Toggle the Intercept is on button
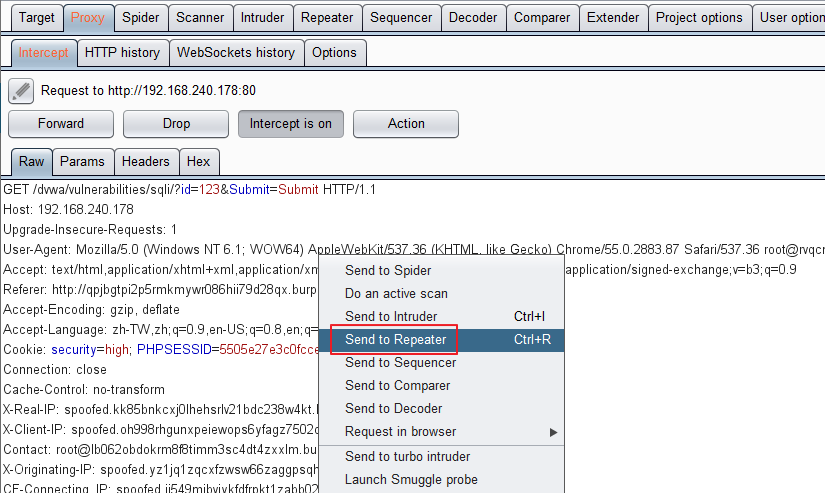 [291, 124]
